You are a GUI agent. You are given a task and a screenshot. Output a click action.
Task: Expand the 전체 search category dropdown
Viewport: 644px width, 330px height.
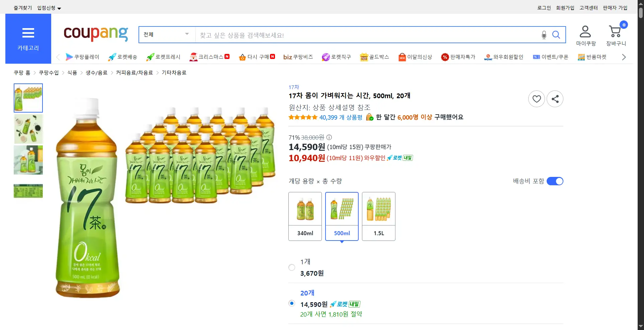pos(167,35)
